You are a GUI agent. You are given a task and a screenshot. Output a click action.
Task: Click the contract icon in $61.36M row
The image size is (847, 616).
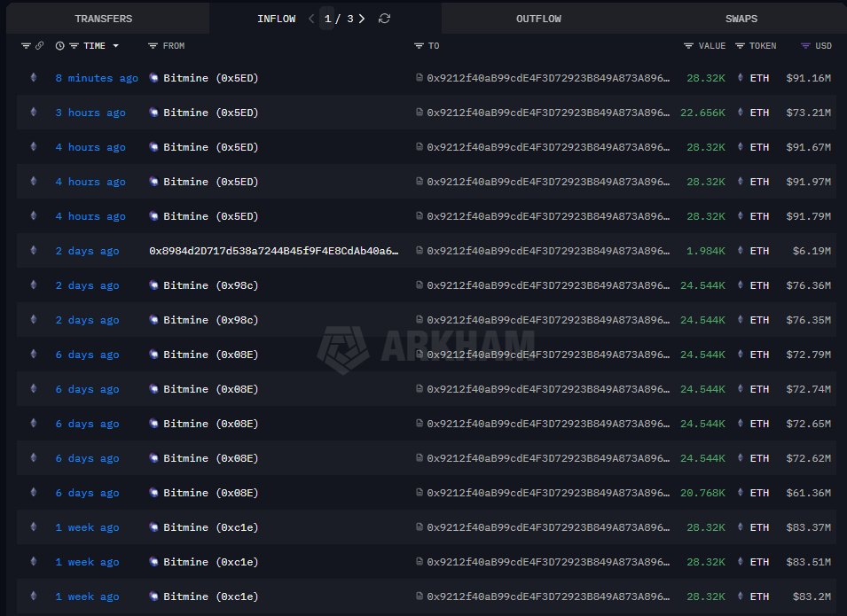[420, 492]
